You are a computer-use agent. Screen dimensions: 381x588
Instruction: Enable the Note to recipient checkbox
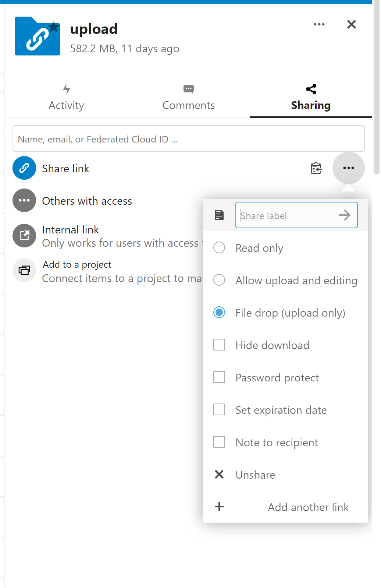(219, 442)
